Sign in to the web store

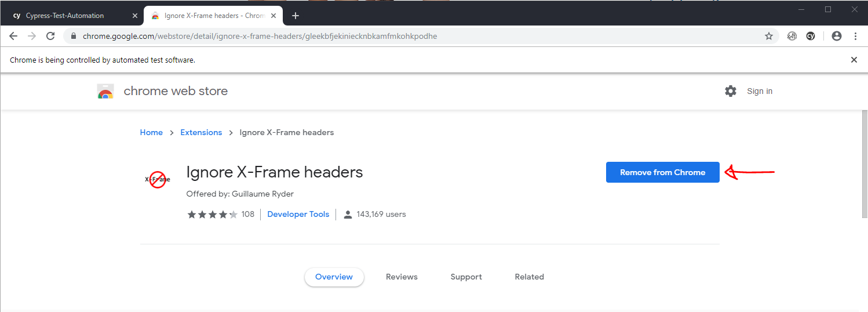click(760, 91)
